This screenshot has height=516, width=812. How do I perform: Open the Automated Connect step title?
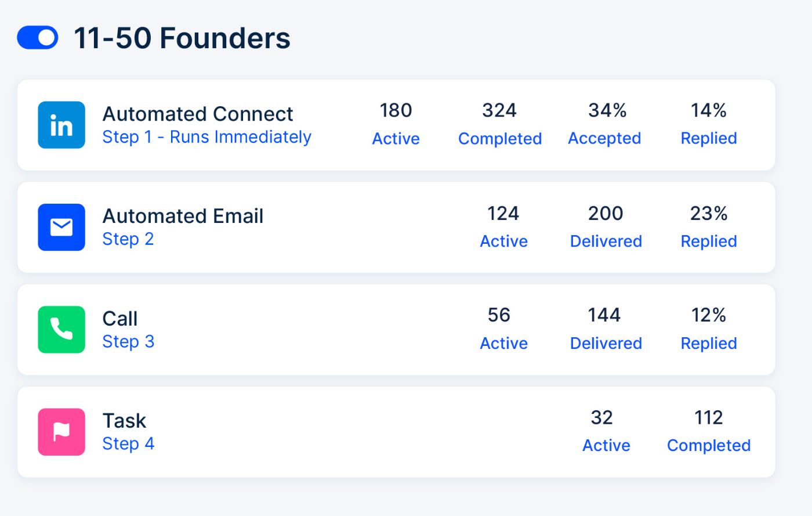[x=198, y=114]
